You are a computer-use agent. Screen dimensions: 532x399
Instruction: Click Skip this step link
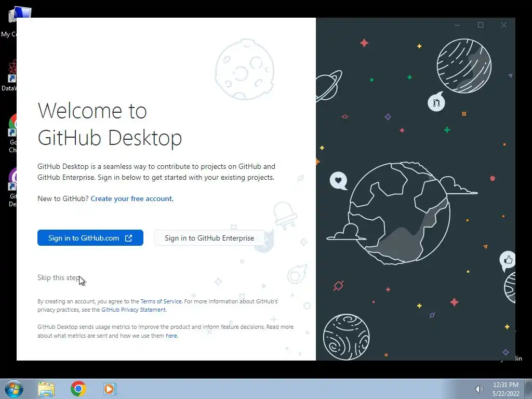(x=58, y=277)
